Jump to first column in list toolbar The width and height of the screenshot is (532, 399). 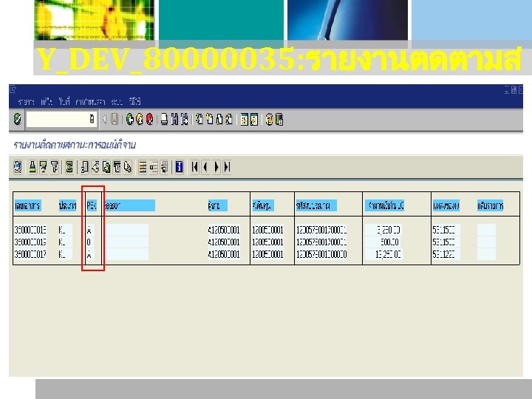[195, 167]
